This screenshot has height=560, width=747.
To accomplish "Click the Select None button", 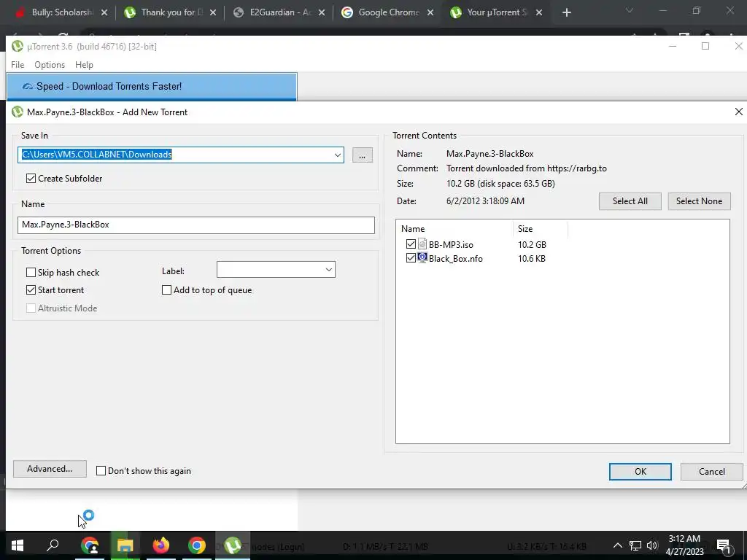I will tap(699, 201).
